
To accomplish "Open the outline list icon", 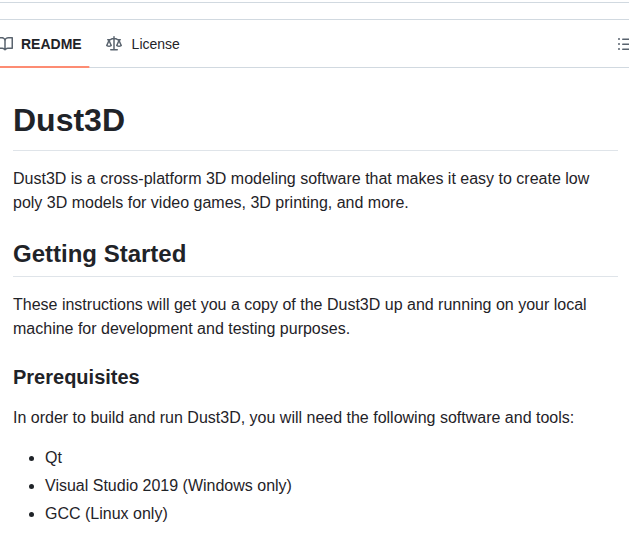I will click(x=623, y=44).
